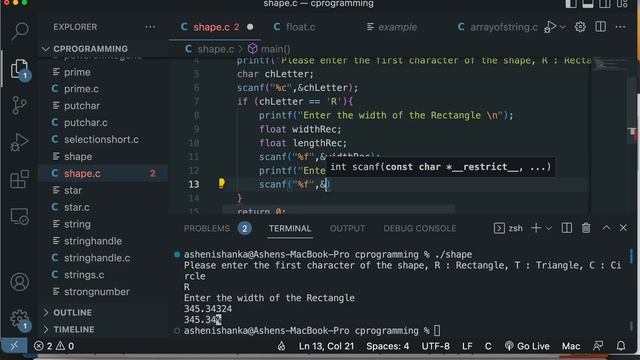The image size is (640, 360).
Task: Open the PROBLEMS panel tab
Action: point(207,229)
